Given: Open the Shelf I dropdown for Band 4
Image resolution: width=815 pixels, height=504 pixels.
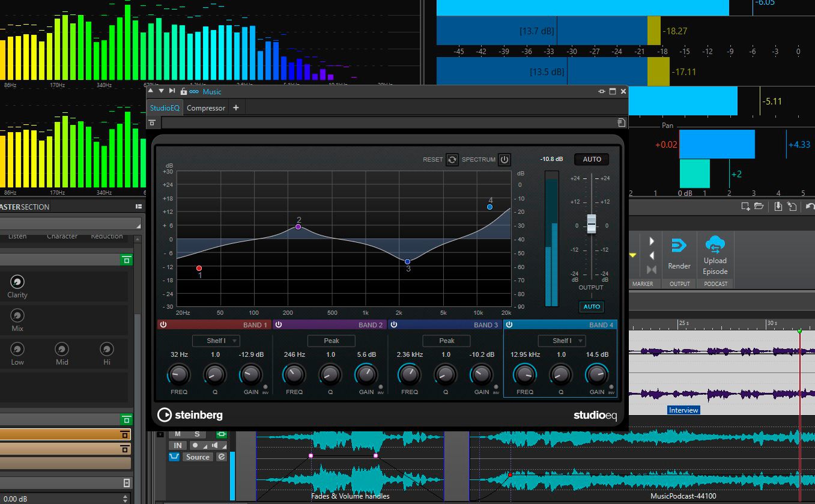Looking at the screenshot, I should [561, 341].
